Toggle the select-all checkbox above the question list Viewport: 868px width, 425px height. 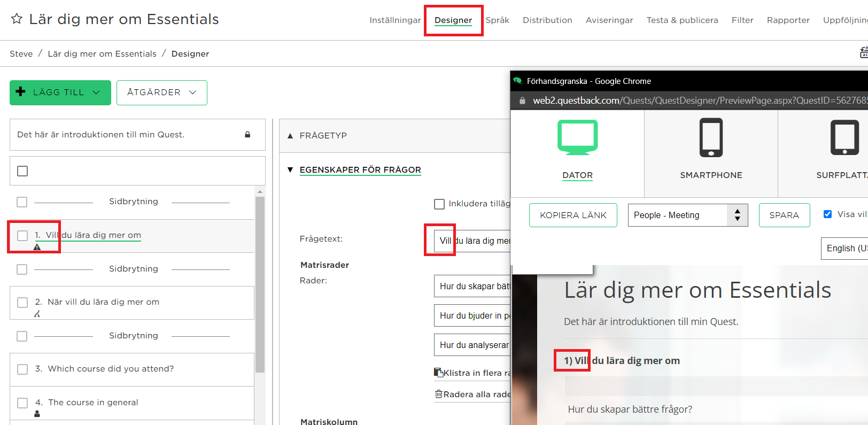tap(22, 171)
